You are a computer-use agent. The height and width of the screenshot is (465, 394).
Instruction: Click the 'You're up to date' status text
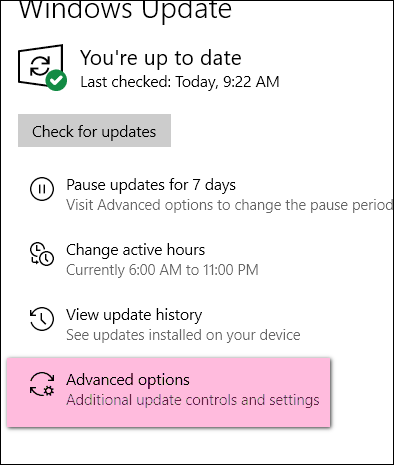pyautogui.click(x=161, y=58)
